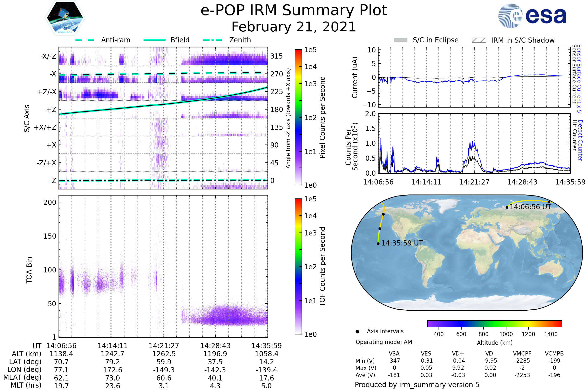
Task: Click the Altitude (km) rainbow color bar
Action: [494, 323]
